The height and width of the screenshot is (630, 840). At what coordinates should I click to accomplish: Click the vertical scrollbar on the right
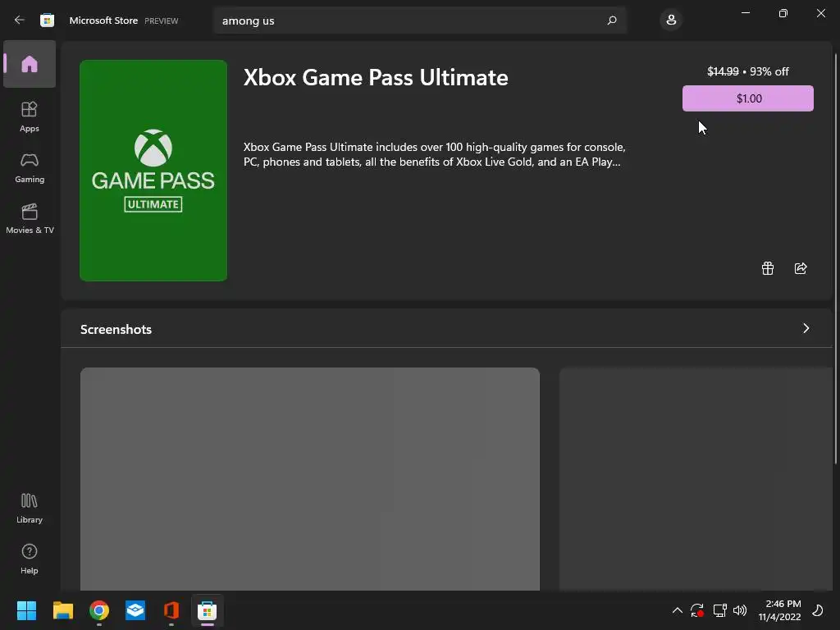click(x=836, y=258)
